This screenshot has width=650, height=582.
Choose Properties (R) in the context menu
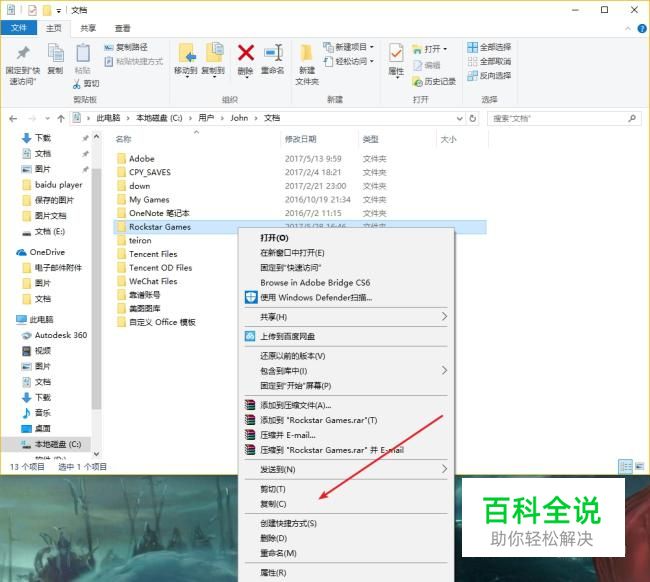273,572
